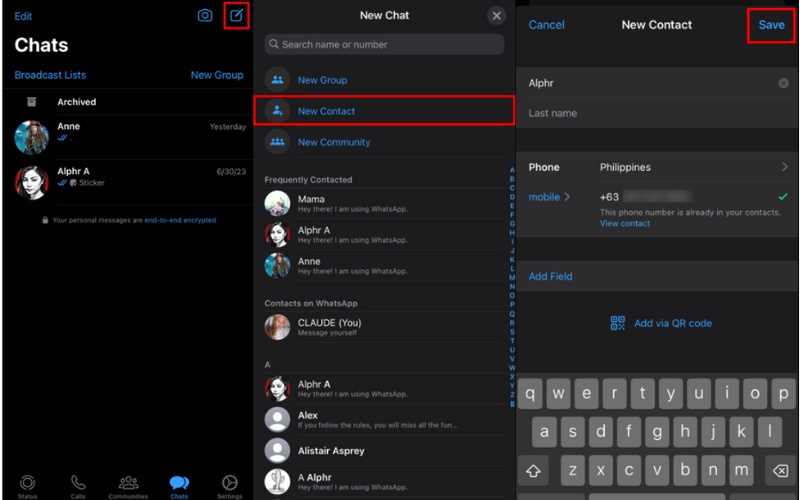Click the Search name or number field
800x500 pixels.
(384, 44)
